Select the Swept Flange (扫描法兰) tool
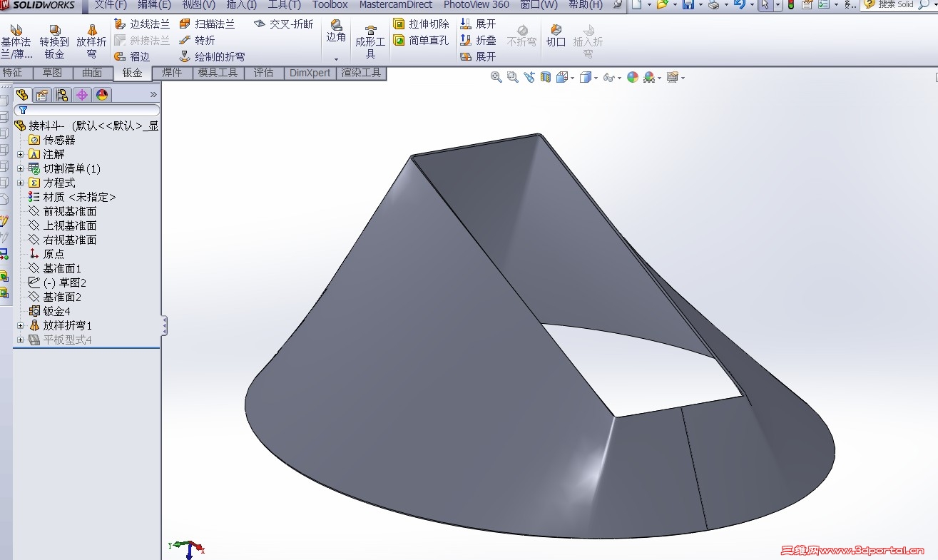Screen dimensions: 938x560 (207, 24)
